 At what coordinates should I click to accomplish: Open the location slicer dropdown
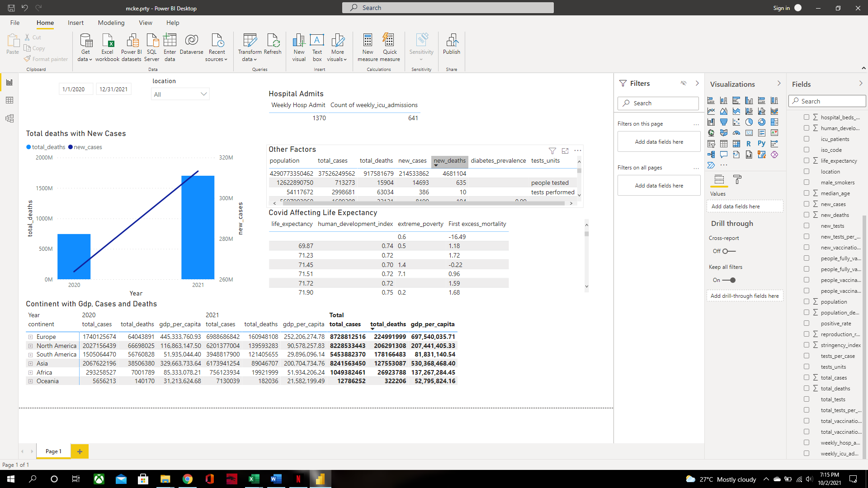203,94
